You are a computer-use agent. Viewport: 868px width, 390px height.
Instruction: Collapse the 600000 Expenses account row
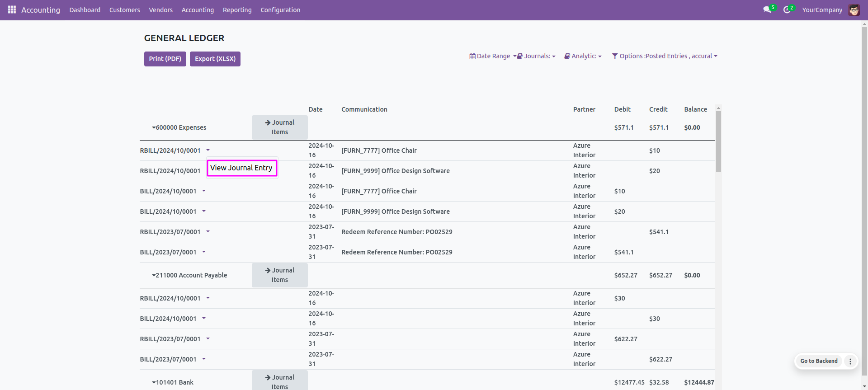[179, 127]
